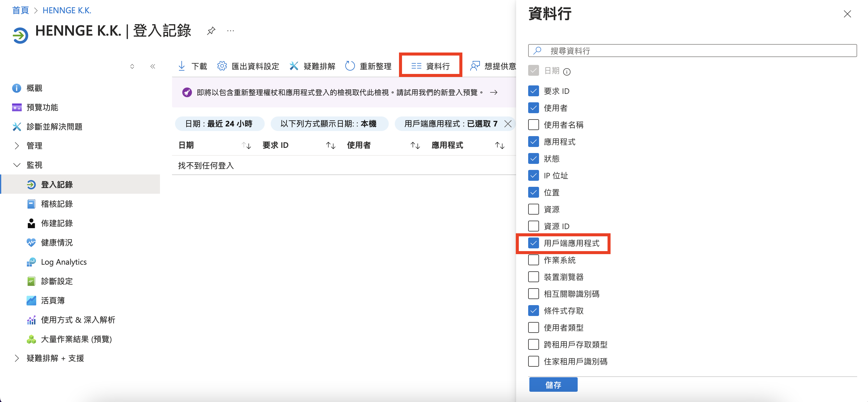
Task: Click the 使用方式 & 深入解析 icon
Action: (31, 320)
